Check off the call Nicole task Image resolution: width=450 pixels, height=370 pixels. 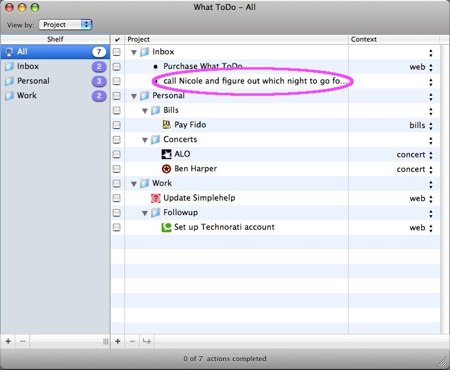[117, 81]
